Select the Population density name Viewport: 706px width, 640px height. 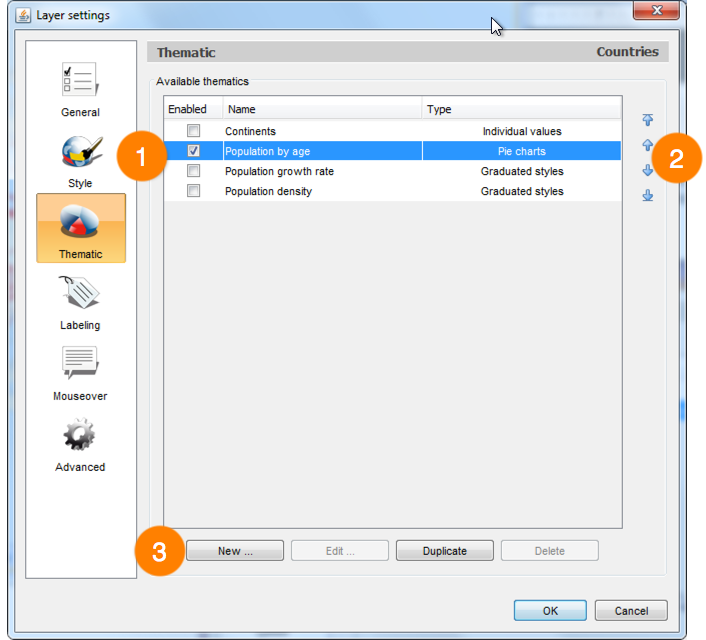click(268, 191)
